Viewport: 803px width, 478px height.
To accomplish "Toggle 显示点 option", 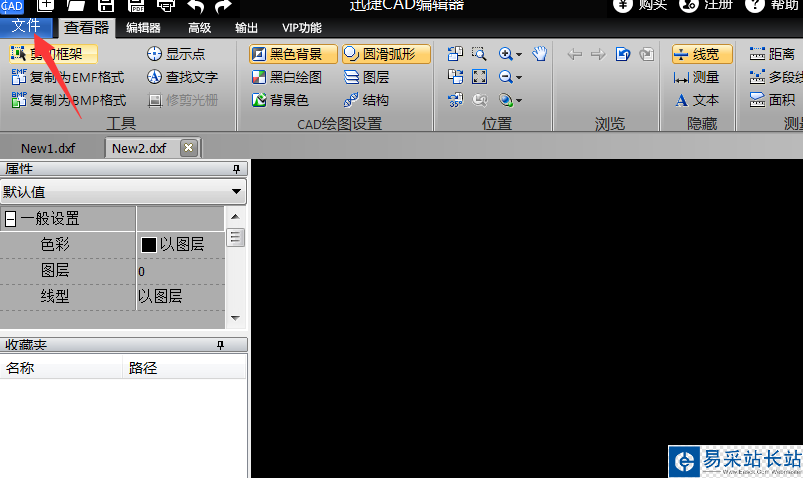I will click(x=176, y=54).
